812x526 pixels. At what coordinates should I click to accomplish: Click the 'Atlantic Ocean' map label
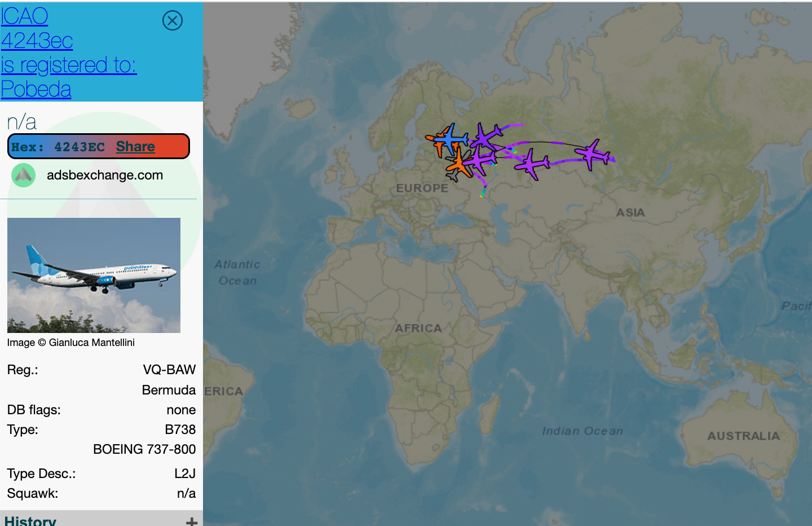pos(237,273)
